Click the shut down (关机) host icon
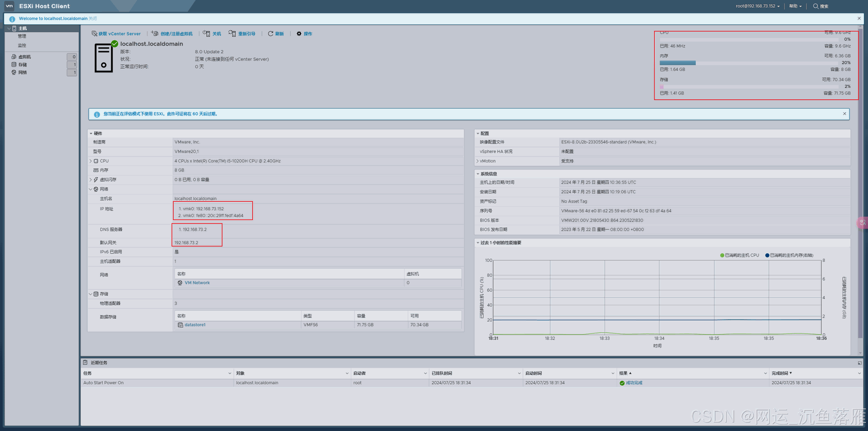The width and height of the screenshot is (868, 431). pyautogui.click(x=207, y=34)
